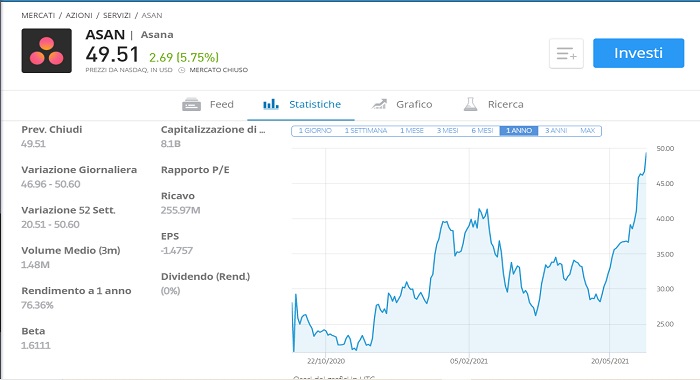Click the Ricerca flask icon
Screen dimensions: 700x380
471,104
